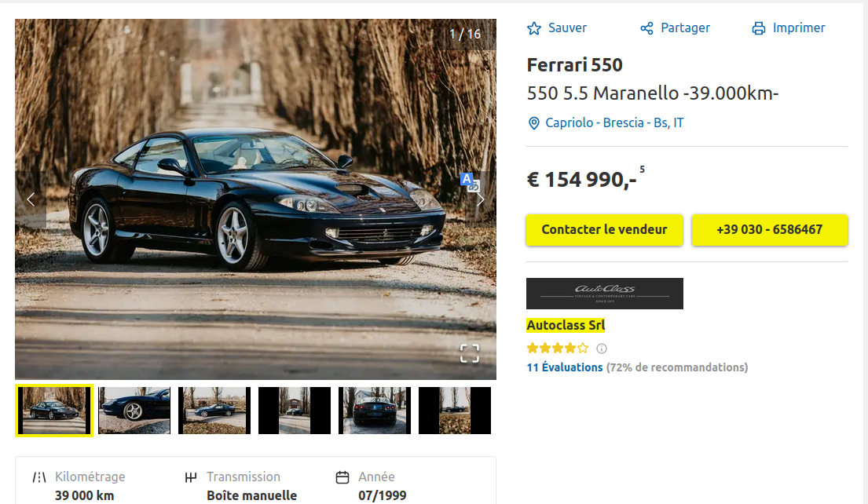Show the previous photo with left arrow

click(x=31, y=199)
